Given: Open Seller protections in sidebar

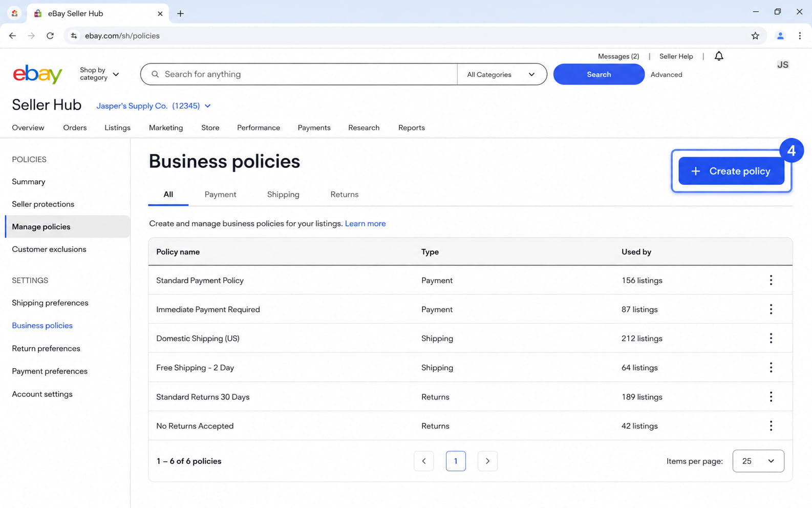Looking at the screenshot, I should click(x=43, y=204).
